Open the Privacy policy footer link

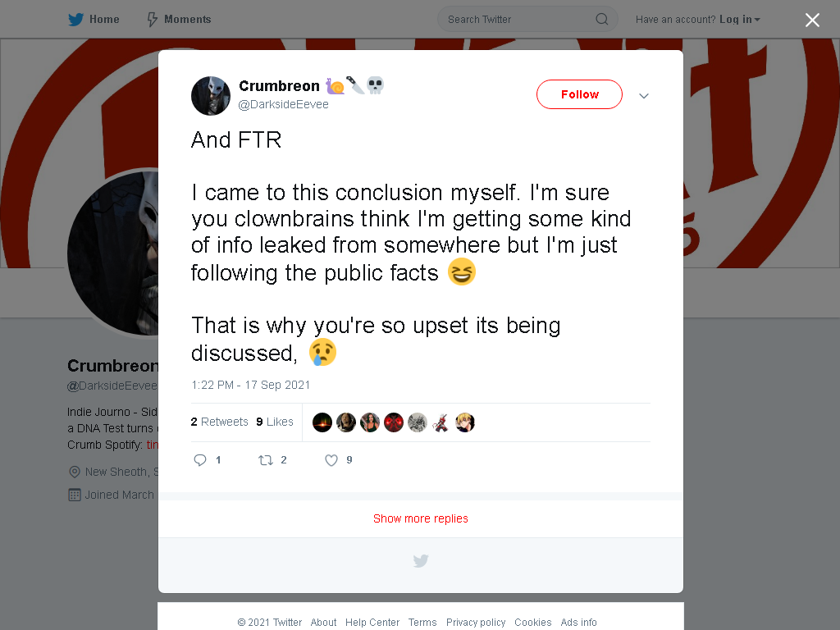476,622
